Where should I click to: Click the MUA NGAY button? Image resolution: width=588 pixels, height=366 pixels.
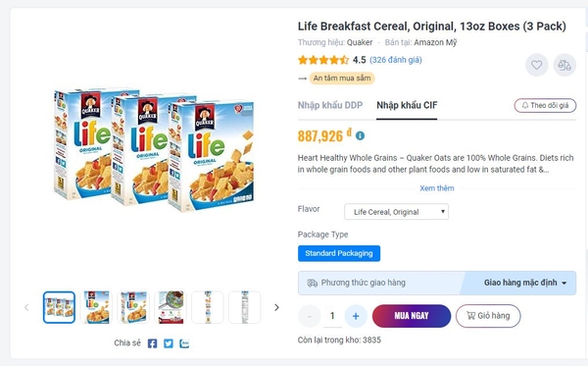(412, 316)
